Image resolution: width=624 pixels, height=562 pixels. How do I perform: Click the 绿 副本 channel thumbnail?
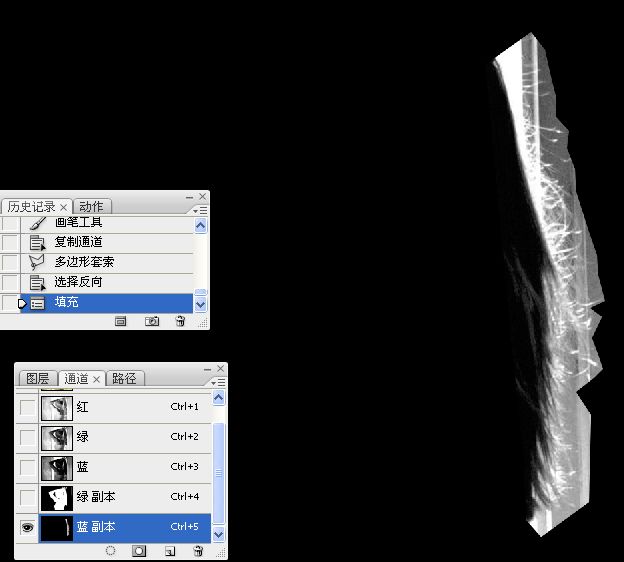(x=57, y=498)
